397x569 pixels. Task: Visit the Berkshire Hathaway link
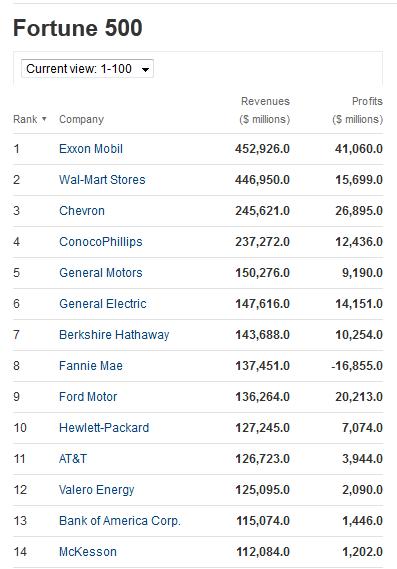click(114, 335)
